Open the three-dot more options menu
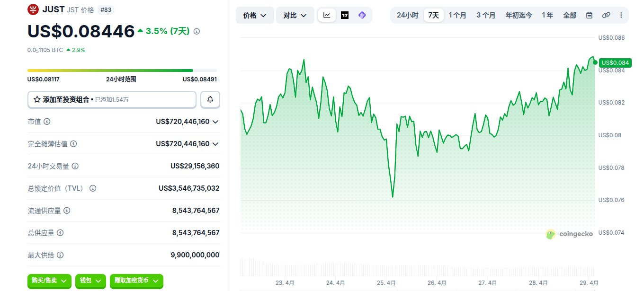The image size is (644, 291). pos(621,15)
